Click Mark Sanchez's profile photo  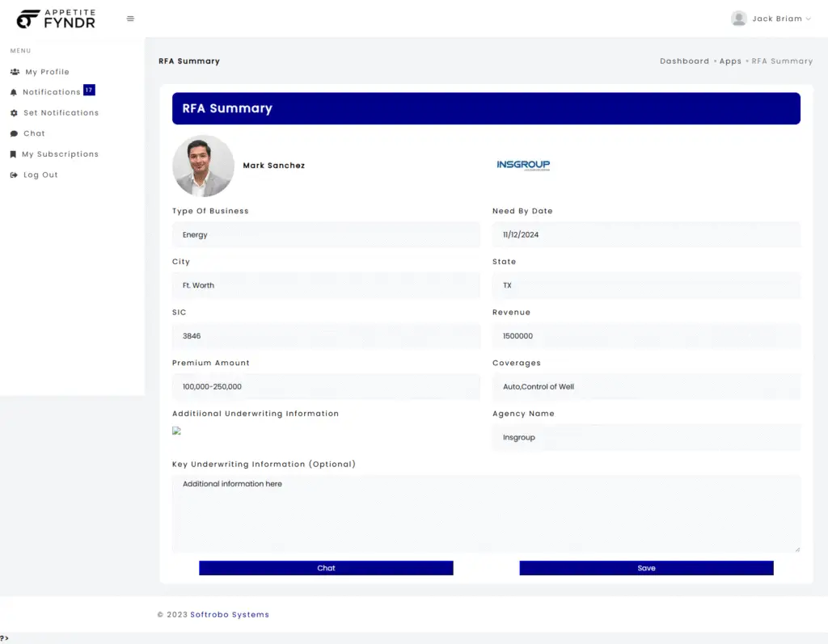(x=203, y=166)
